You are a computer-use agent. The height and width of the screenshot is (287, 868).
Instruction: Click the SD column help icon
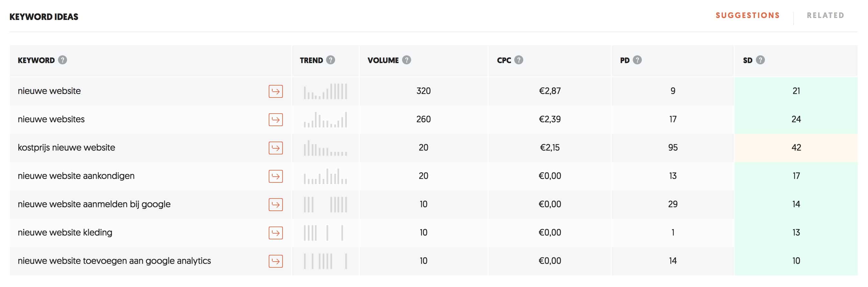[760, 60]
